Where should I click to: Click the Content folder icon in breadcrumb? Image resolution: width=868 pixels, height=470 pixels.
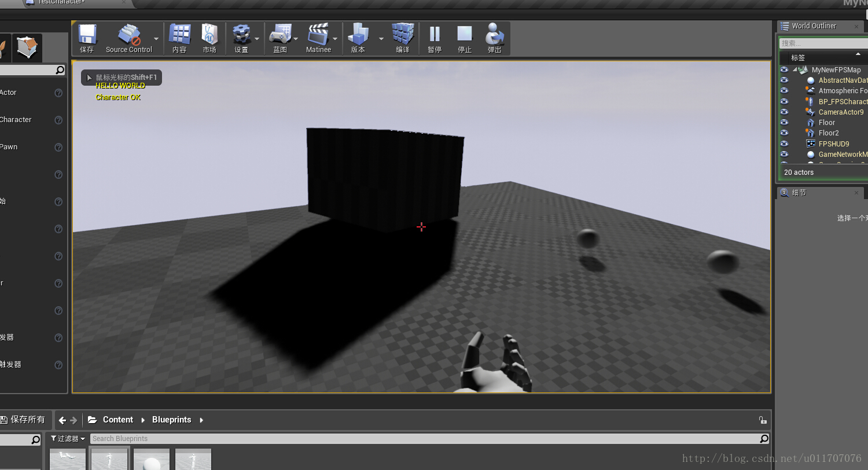(93, 420)
